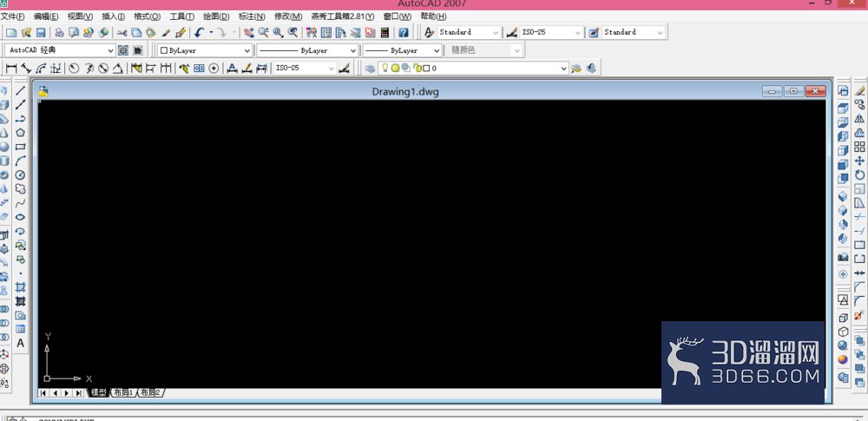The width and height of the screenshot is (868, 421).
Task: Select the Hatch tool
Action: pos(21,287)
